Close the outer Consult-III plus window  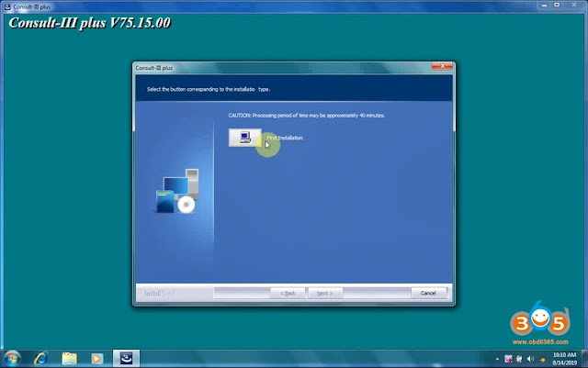click(573, 6)
